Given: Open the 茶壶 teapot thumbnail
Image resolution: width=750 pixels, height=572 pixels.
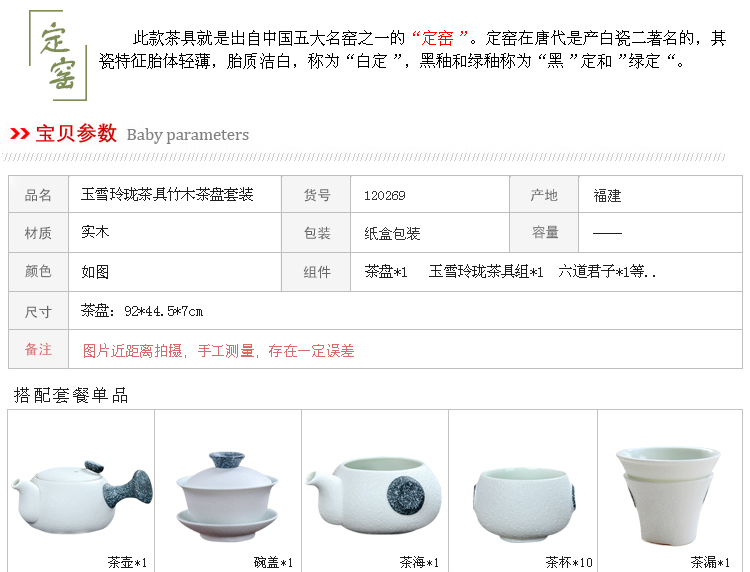Looking at the screenshot, I should (81, 496).
